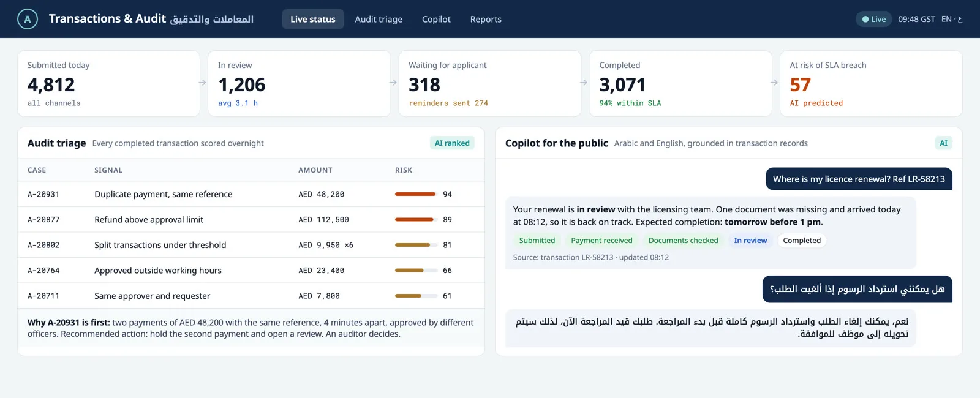The height and width of the screenshot is (398, 980).
Task: Click the 'Source: transaction LR-58213' line
Action: (591, 258)
